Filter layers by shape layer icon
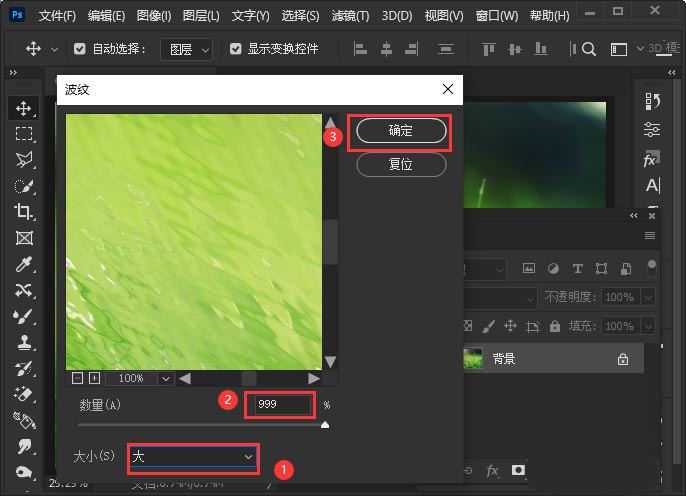Viewport: 686px width, 496px height. 602,269
